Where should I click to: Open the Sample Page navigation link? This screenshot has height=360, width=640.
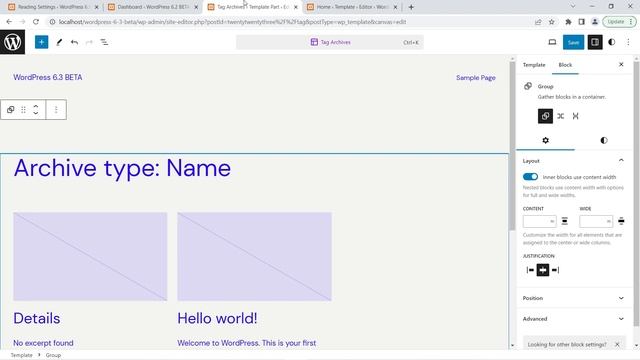[x=476, y=78]
